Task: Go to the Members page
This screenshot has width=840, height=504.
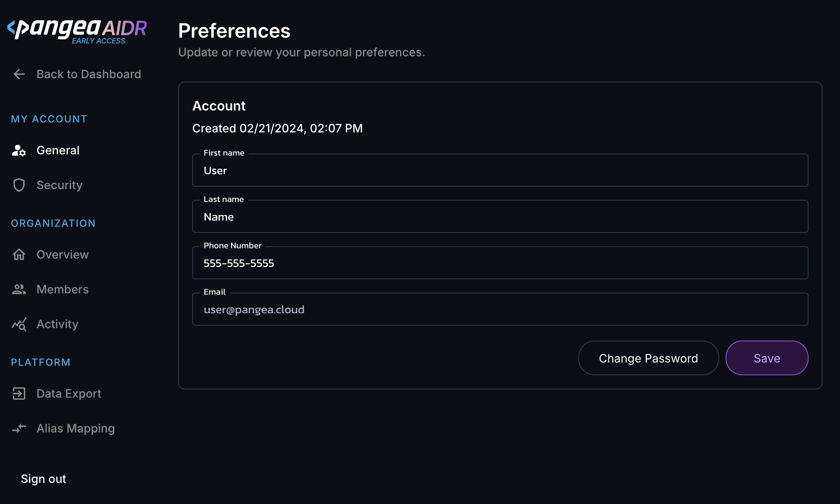Action: tap(63, 289)
